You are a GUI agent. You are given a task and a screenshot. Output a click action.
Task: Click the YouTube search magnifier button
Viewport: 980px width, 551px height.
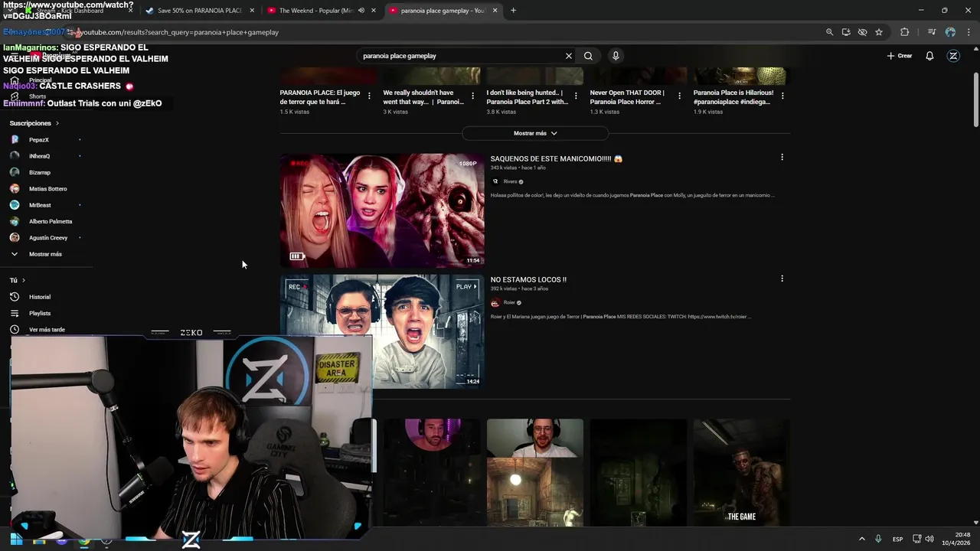pos(588,56)
